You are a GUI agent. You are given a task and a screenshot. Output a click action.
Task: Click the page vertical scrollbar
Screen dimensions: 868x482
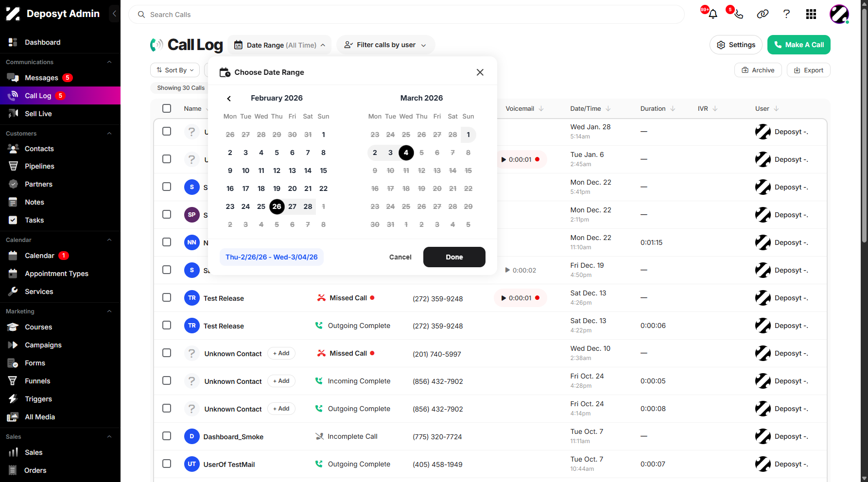[864, 126]
